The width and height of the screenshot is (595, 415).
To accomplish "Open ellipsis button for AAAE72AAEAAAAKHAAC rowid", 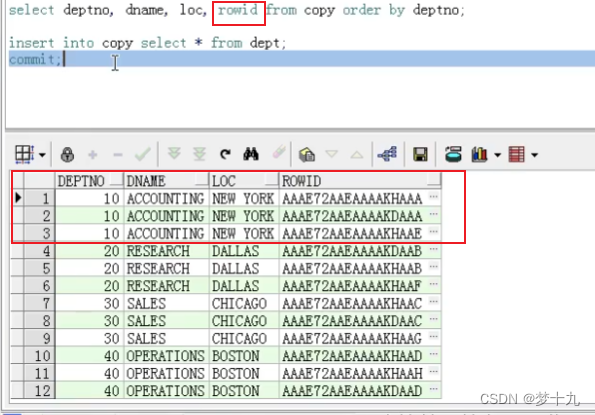I will (x=434, y=302).
